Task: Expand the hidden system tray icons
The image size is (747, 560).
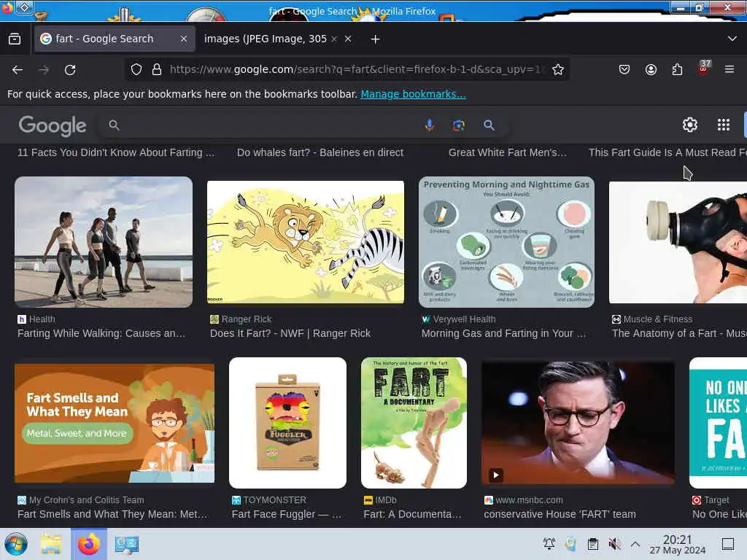Action: pyautogui.click(x=635, y=544)
